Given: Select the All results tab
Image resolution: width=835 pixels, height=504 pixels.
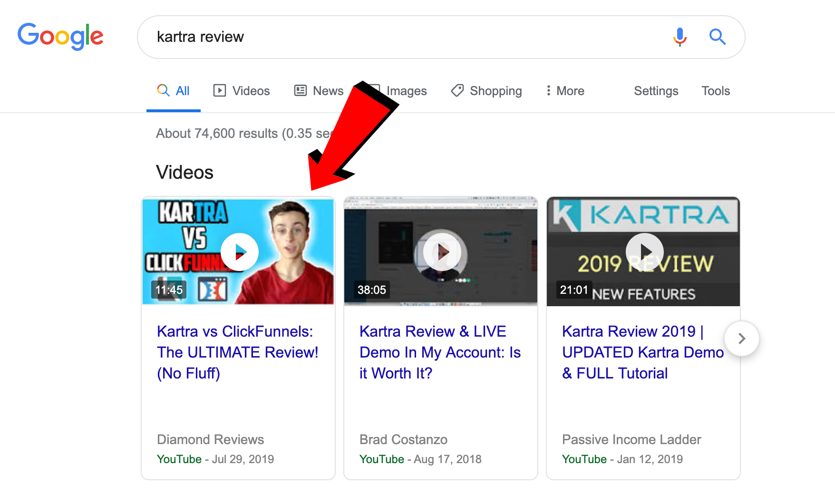Looking at the screenshot, I should 174,91.
